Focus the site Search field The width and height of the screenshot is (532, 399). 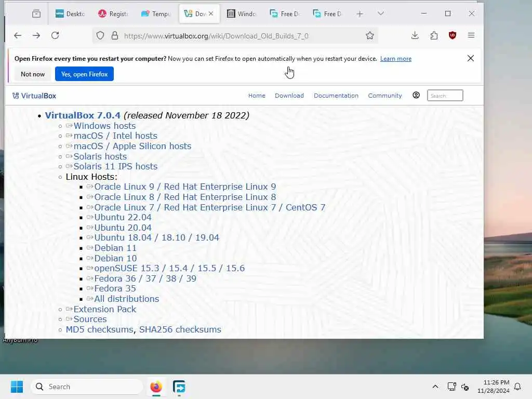[445, 96]
